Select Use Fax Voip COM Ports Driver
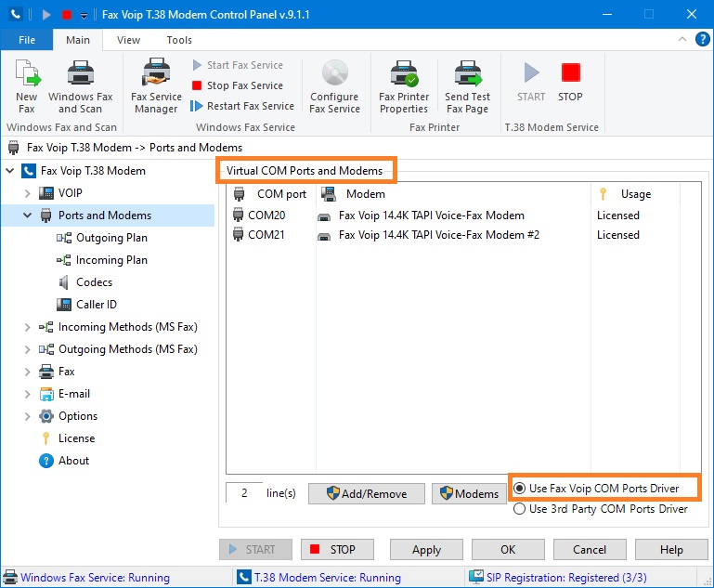Viewport: 714px width, 588px height. point(596,489)
